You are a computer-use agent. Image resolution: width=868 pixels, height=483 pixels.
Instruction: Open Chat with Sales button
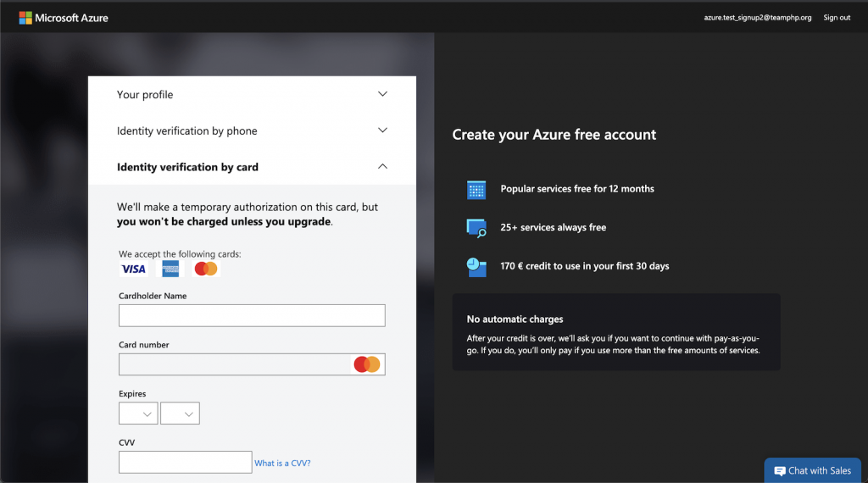point(813,471)
